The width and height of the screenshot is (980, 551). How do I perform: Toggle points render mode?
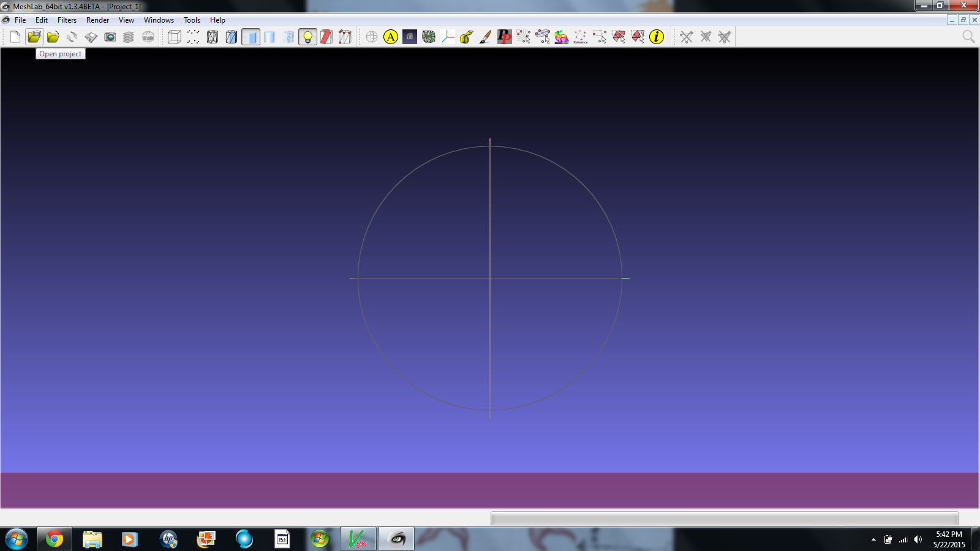[x=194, y=37]
